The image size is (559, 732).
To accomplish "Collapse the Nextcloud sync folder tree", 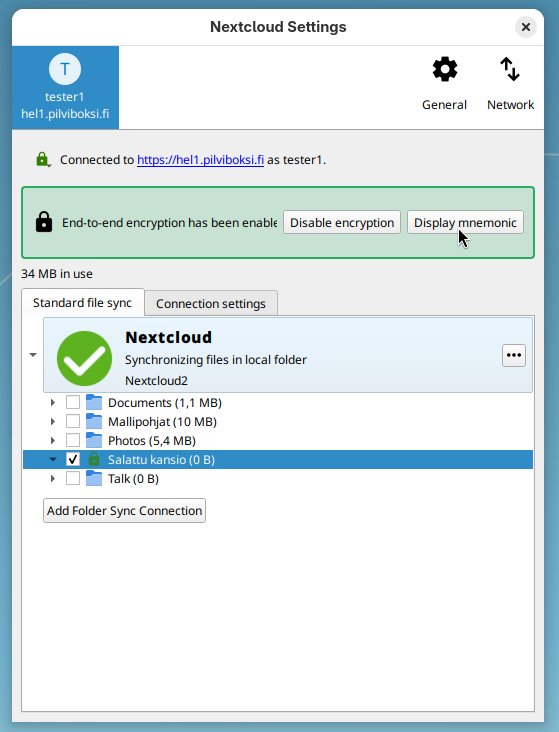I will [33, 355].
